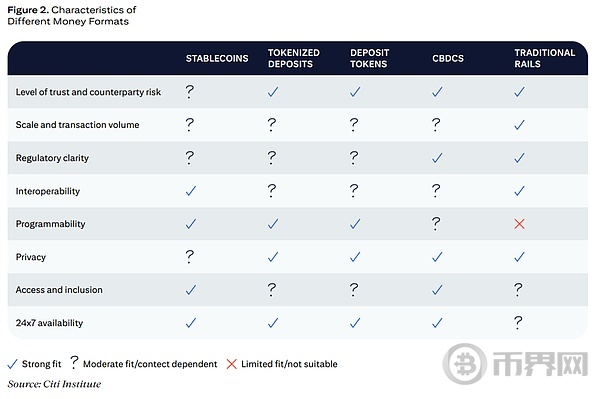Viewport: 600px width, 399px height.
Task: Click CBDCs checkmark for Regulatory clarity
Action: (x=437, y=158)
